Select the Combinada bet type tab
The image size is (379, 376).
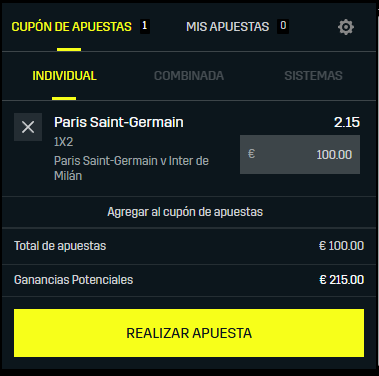189,76
